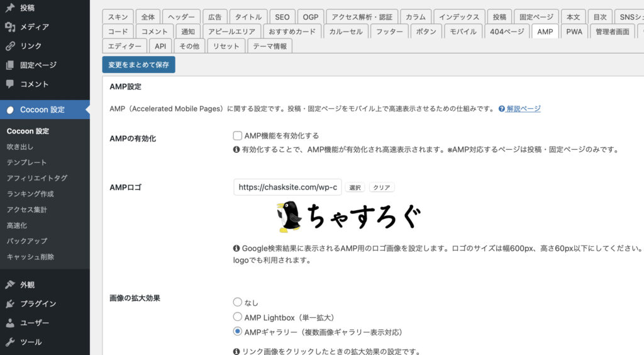The height and width of the screenshot is (355, 644).
Task: Click the user icon beside ユーザー
Action: [x=10, y=323]
